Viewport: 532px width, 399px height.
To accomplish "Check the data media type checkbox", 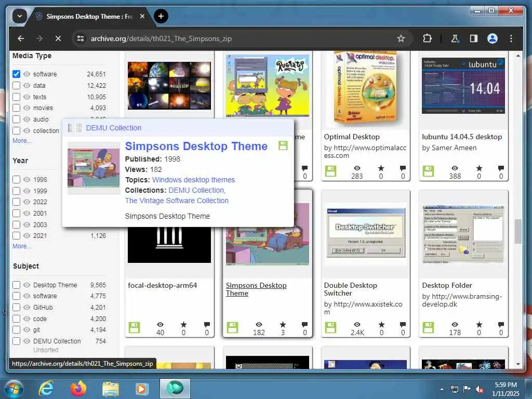I will point(16,86).
